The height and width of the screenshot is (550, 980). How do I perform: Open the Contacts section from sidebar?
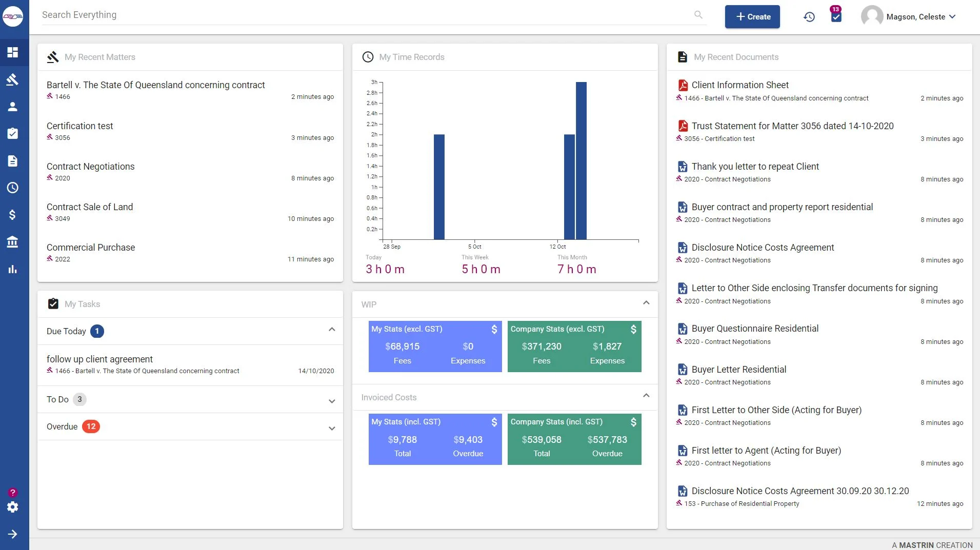(12, 106)
